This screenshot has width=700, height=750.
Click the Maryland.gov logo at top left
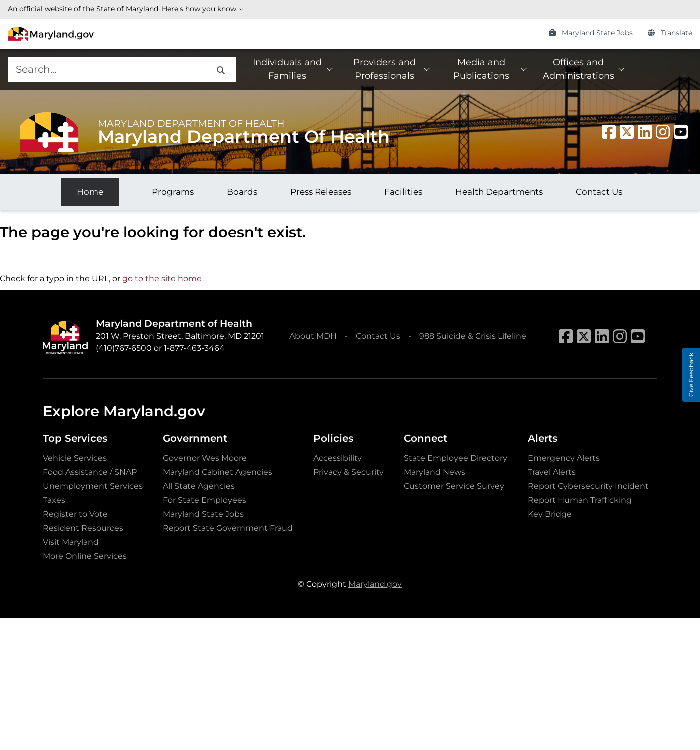click(x=51, y=34)
